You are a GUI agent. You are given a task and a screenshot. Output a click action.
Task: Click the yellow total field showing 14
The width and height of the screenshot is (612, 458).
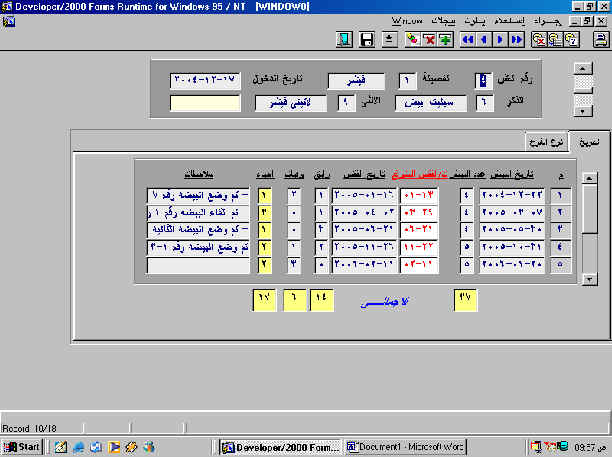coord(321,300)
